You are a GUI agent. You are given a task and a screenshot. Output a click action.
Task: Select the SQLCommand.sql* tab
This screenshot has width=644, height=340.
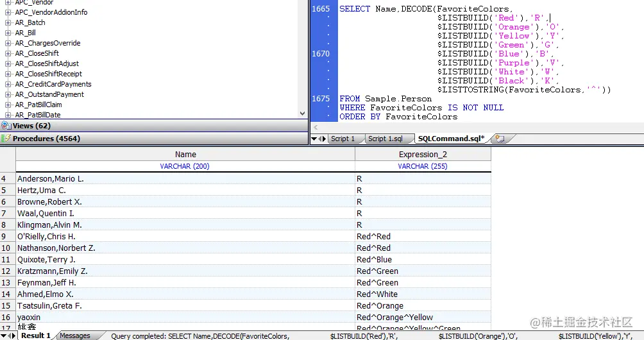(x=451, y=139)
